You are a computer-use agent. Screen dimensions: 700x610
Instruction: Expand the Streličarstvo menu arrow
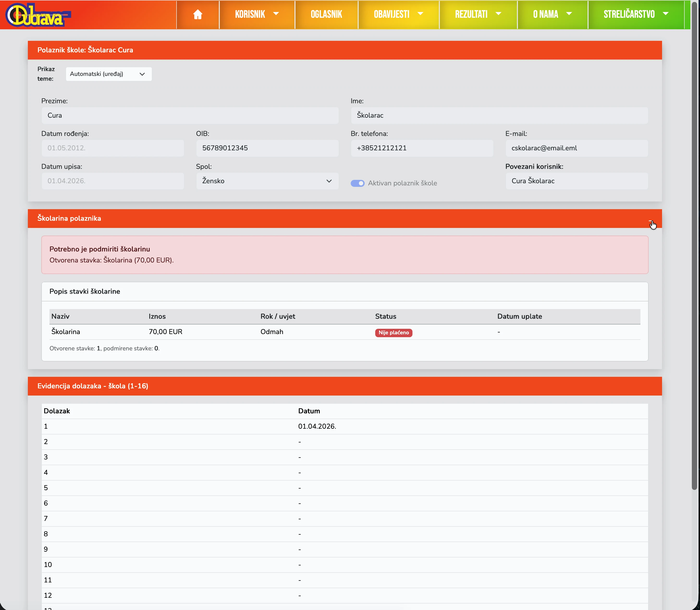pos(666,14)
